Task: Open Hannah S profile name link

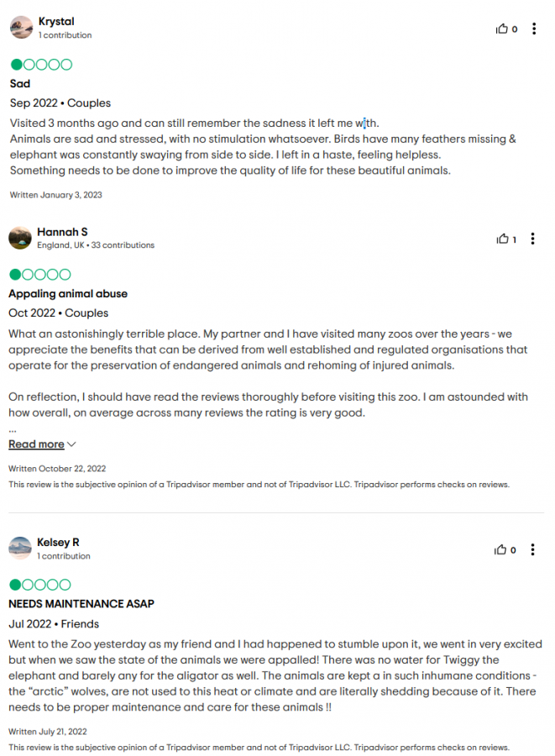Action: coord(62,232)
